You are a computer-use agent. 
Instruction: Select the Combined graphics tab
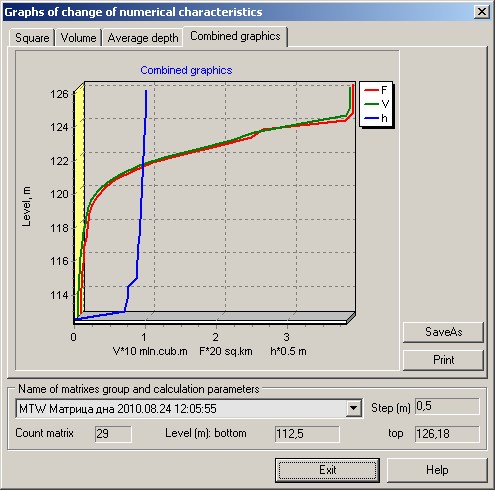coord(235,36)
